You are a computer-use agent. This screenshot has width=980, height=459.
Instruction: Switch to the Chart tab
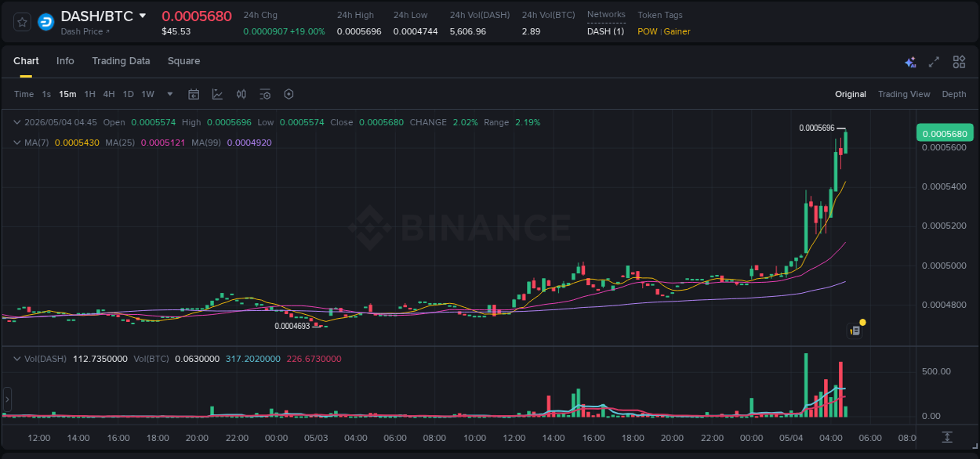click(x=26, y=61)
